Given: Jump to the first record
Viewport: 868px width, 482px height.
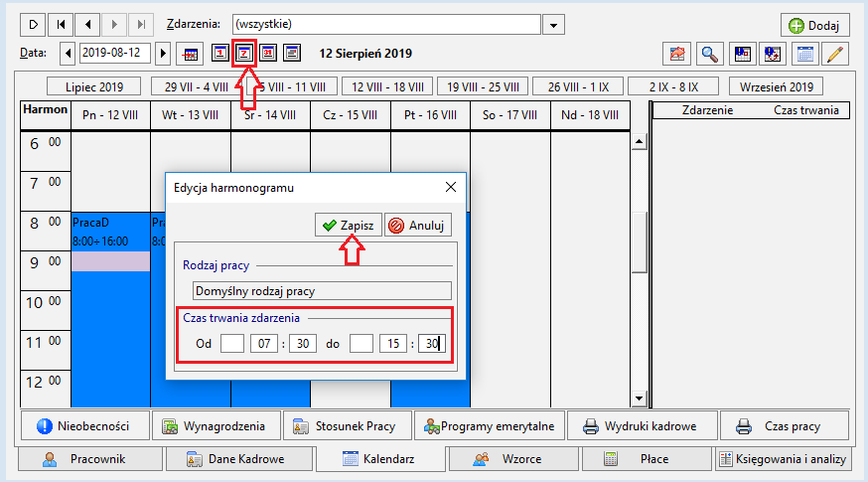Looking at the screenshot, I should coord(61,25).
